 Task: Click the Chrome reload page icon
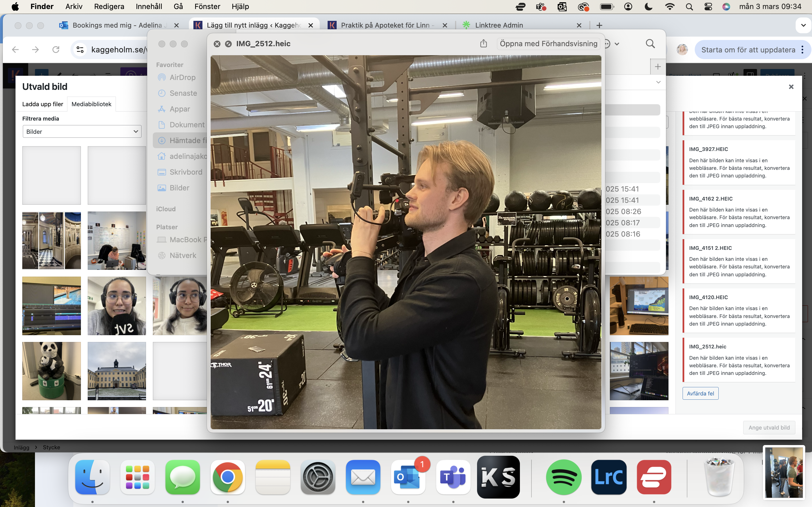tap(56, 50)
